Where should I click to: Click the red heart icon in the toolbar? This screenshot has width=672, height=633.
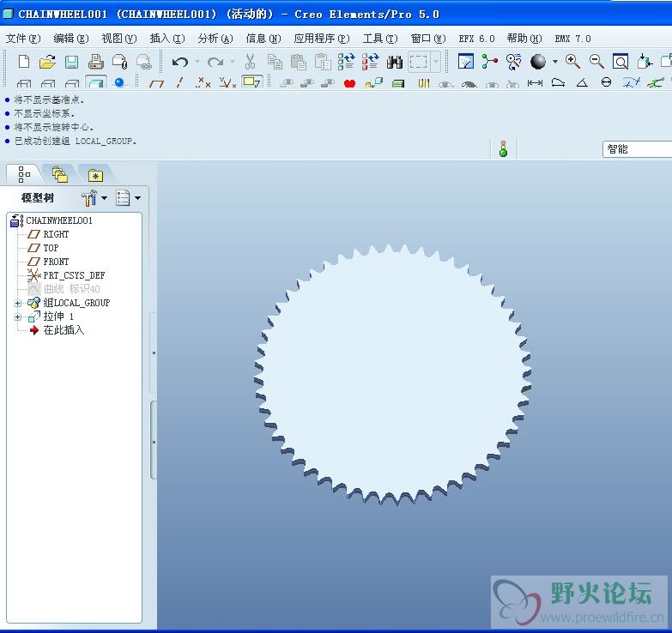(349, 83)
